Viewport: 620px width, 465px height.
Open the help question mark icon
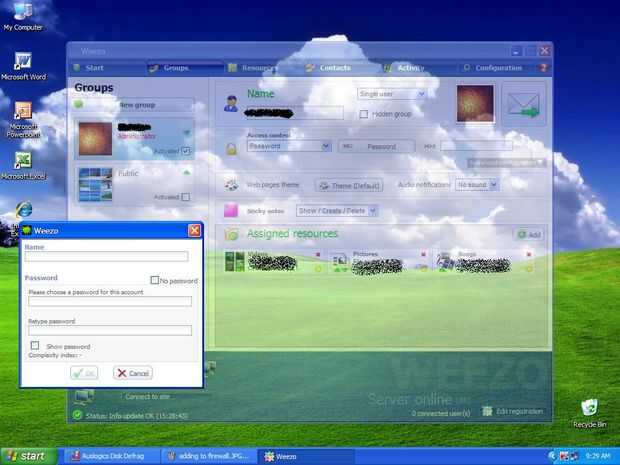544,68
